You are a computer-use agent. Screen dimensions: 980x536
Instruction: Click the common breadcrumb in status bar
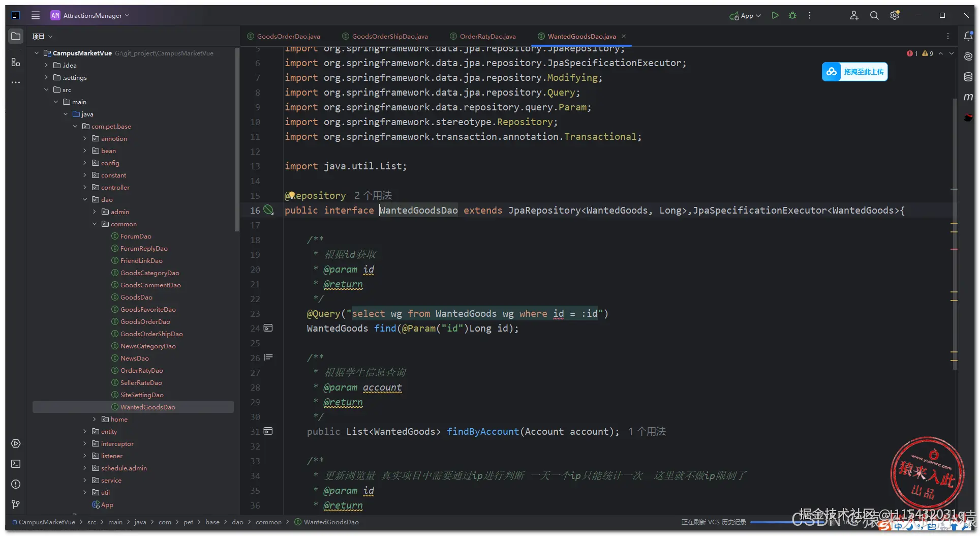pos(268,522)
